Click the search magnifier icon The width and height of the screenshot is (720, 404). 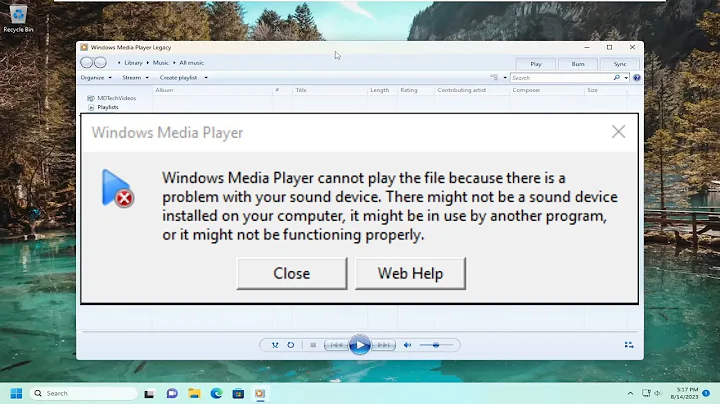(617, 78)
